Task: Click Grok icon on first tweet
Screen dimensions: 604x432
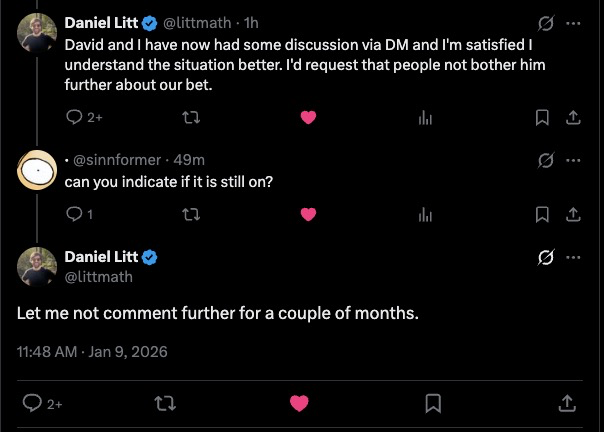Action: coord(546,21)
